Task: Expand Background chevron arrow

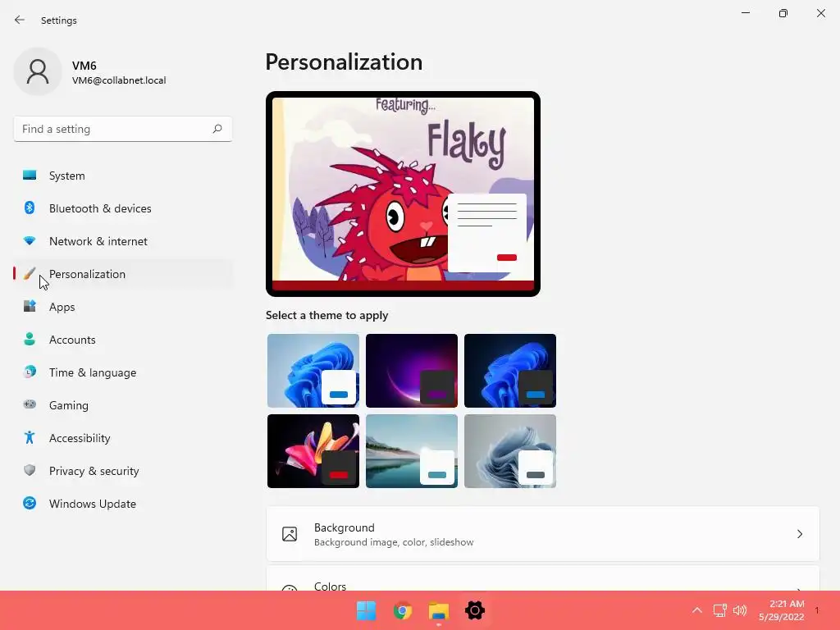Action: coord(799,534)
